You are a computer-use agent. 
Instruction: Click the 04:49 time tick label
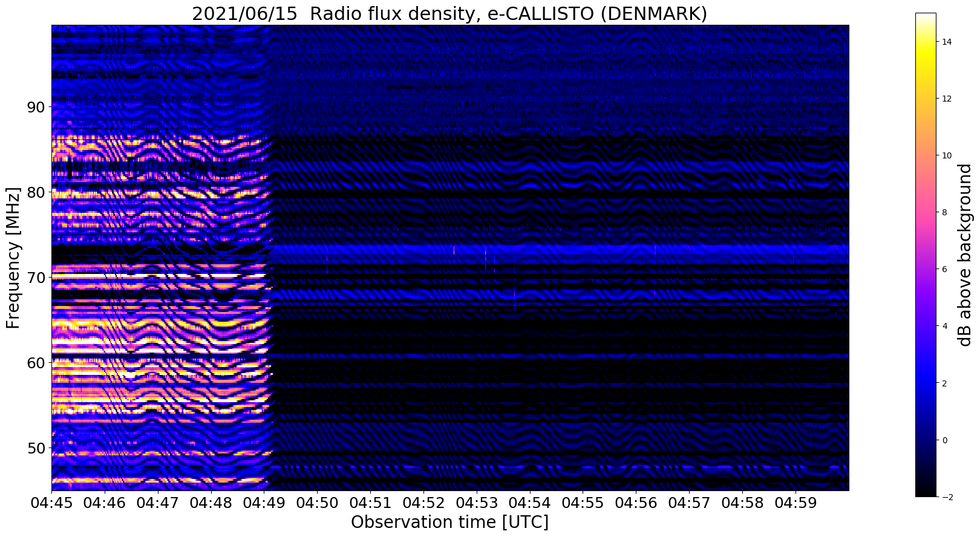click(x=264, y=503)
